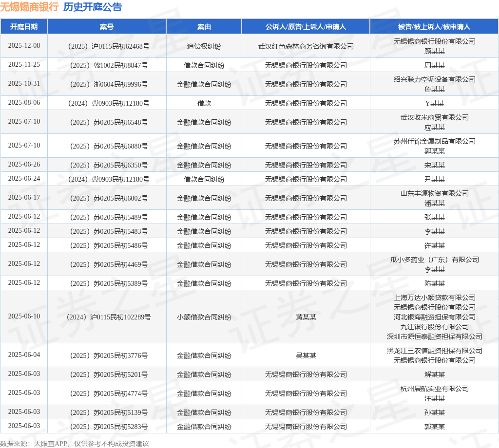Click date cell 2025-06-10
The width and height of the screenshot is (499, 448).
[24, 316]
